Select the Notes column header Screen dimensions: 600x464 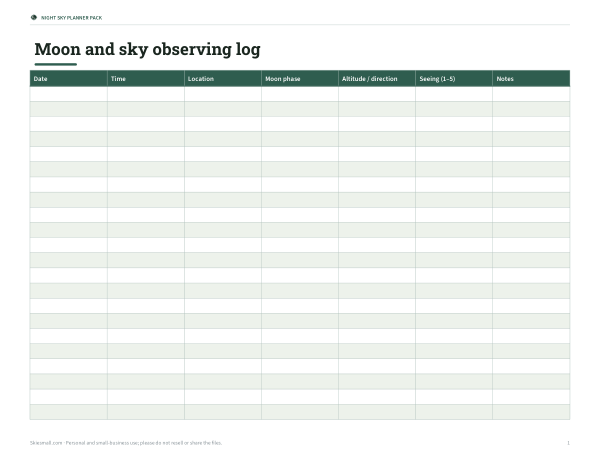tap(531, 79)
